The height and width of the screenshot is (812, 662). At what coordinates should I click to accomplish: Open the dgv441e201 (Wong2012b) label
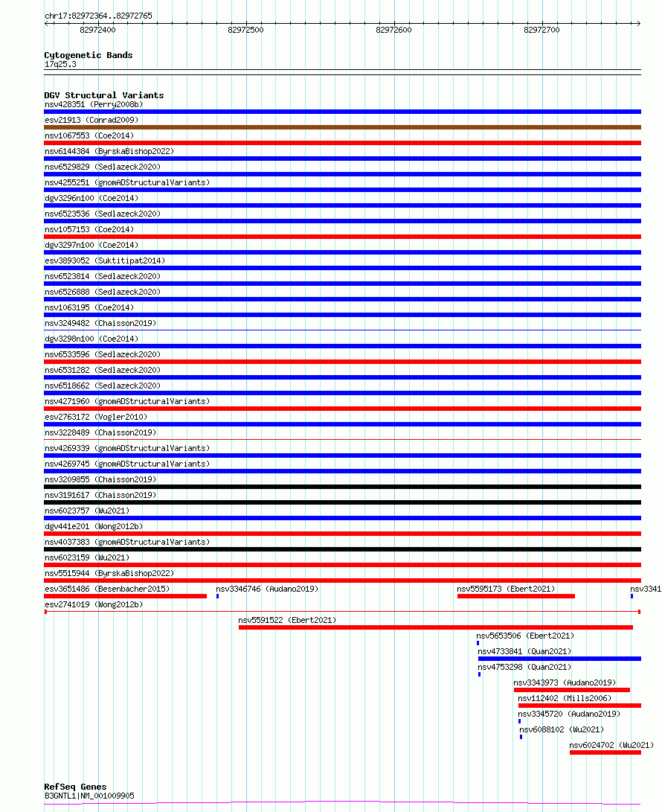coord(94,526)
